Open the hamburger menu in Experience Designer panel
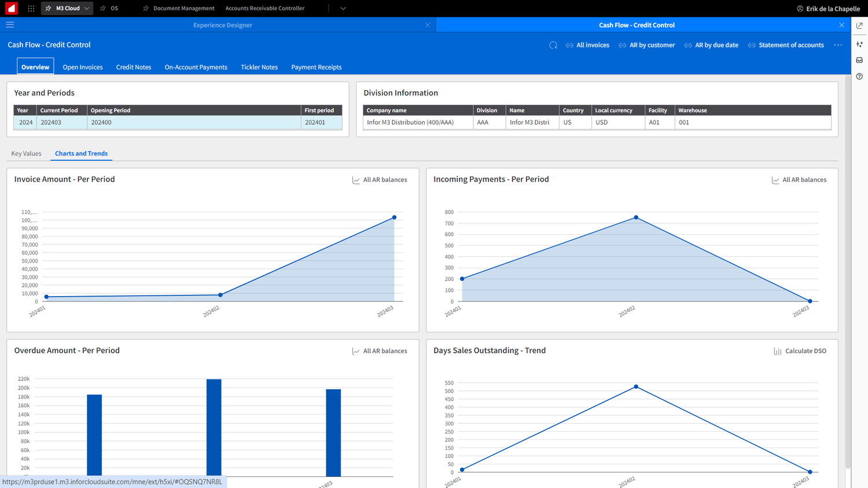The width and height of the screenshot is (868, 488). coord(10,24)
